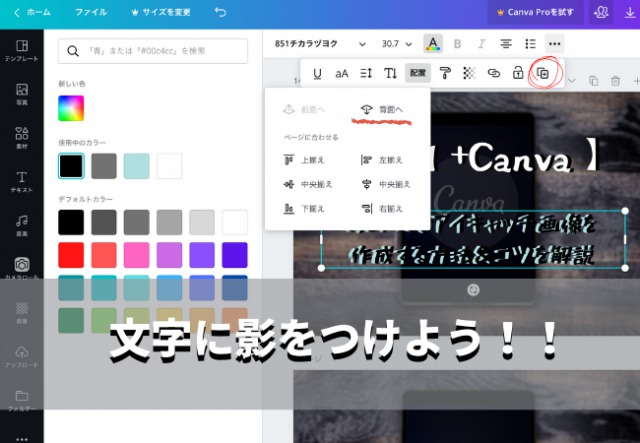Click the サイズを変更 resize button
This screenshot has height=443, width=640.
coord(161,12)
